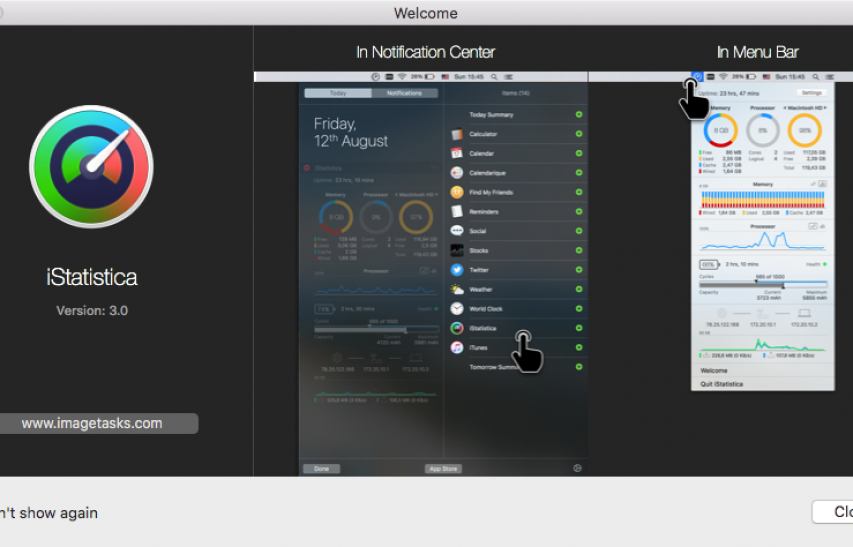The height and width of the screenshot is (547, 853).
Task: Add Weather widget with its green plus
Action: 579,289
